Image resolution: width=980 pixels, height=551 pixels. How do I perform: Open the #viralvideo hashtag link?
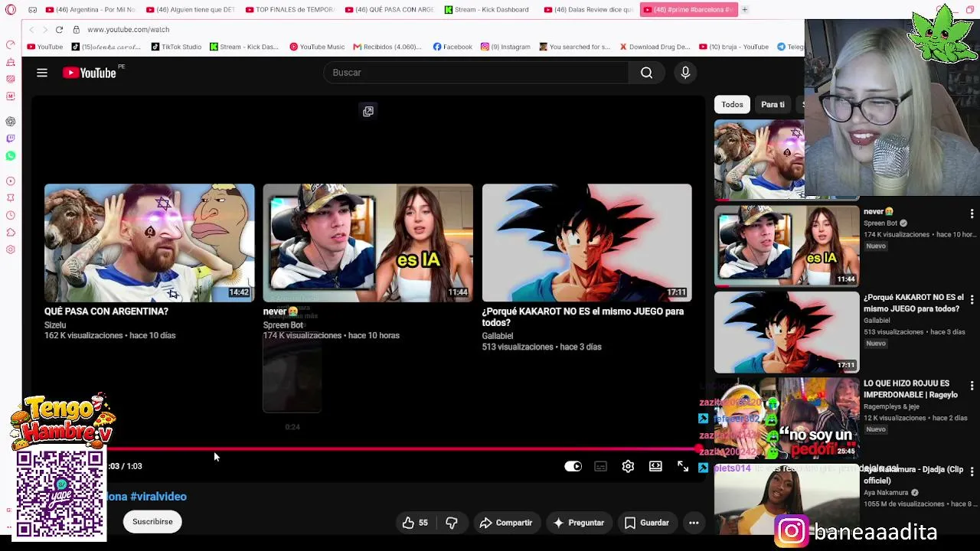158,497
